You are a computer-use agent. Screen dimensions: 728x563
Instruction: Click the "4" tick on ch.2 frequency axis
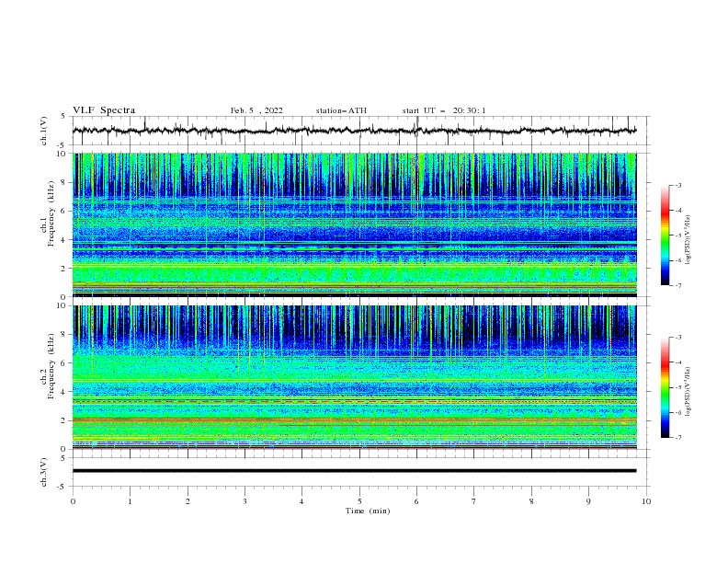pos(63,392)
